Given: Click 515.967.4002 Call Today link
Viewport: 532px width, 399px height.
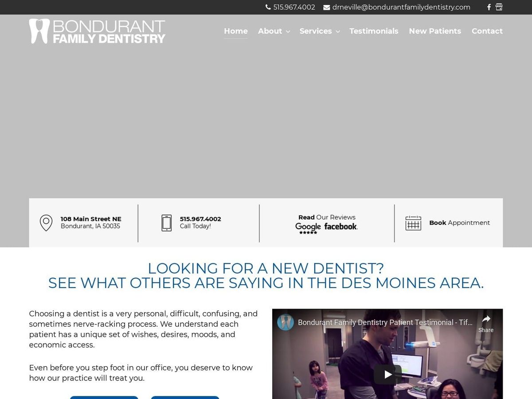Looking at the screenshot, I should [x=200, y=223].
